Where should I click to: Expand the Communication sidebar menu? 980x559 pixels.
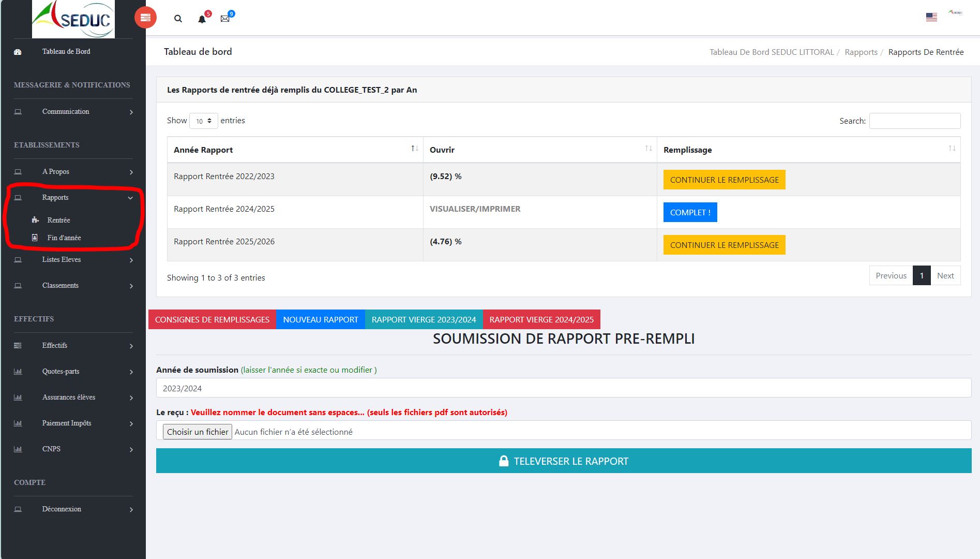click(x=72, y=112)
